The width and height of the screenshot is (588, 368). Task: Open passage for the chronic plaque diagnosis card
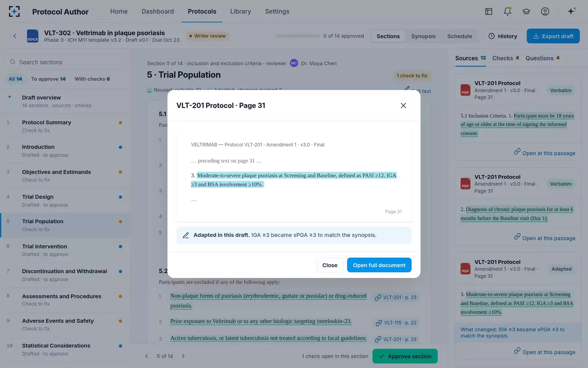click(545, 238)
